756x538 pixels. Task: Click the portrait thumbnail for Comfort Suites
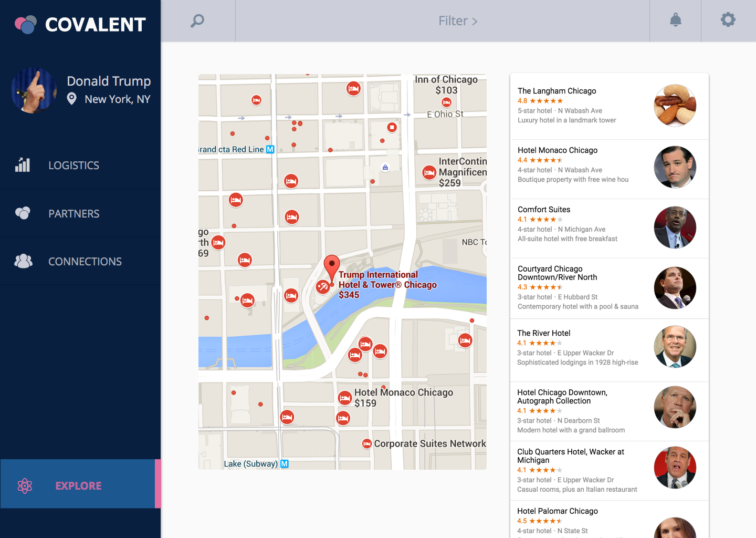[x=675, y=227]
